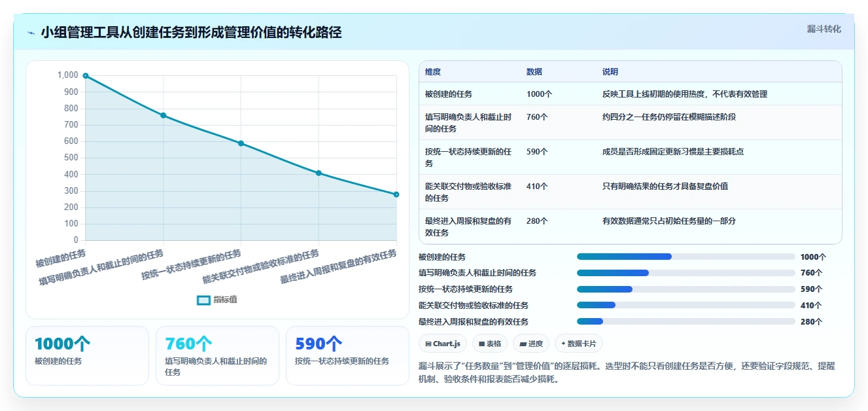Toggle the 指标值 legend swatch in chart
The width and height of the screenshot is (868, 411).
[x=203, y=300]
